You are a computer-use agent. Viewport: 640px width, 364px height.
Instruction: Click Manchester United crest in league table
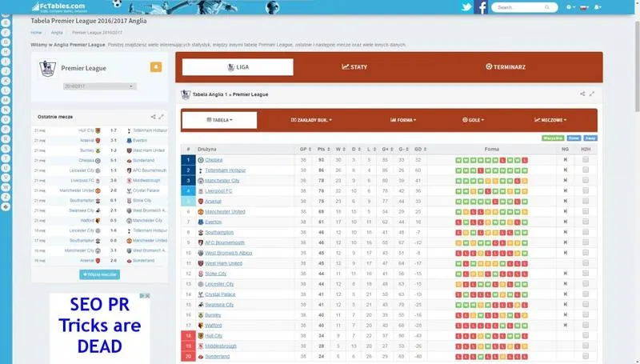click(201, 212)
